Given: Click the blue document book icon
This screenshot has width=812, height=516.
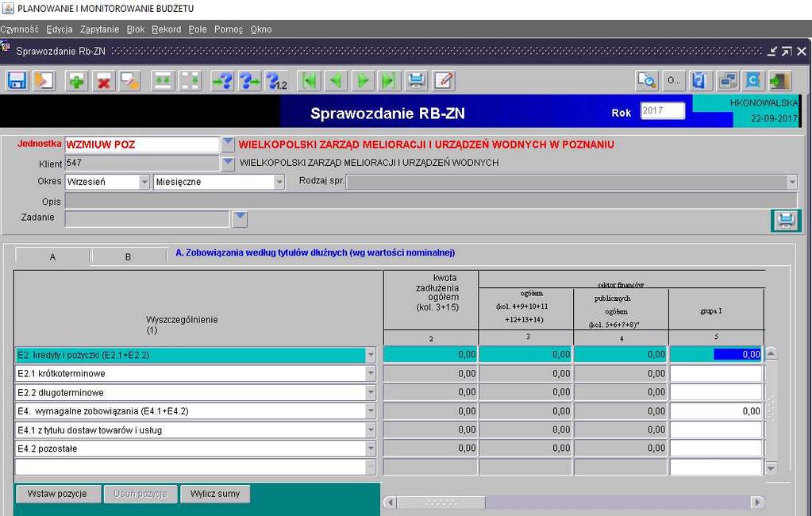Looking at the screenshot, I should point(701,81).
